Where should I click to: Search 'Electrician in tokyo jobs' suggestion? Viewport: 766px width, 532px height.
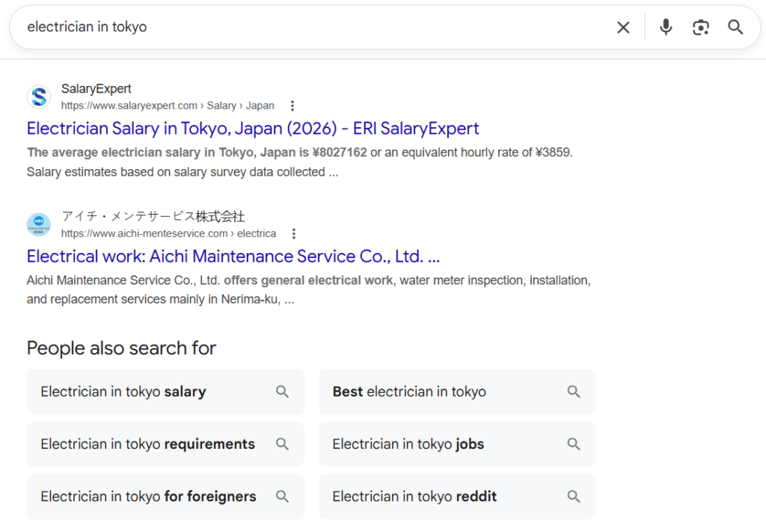(x=457, y=444)
